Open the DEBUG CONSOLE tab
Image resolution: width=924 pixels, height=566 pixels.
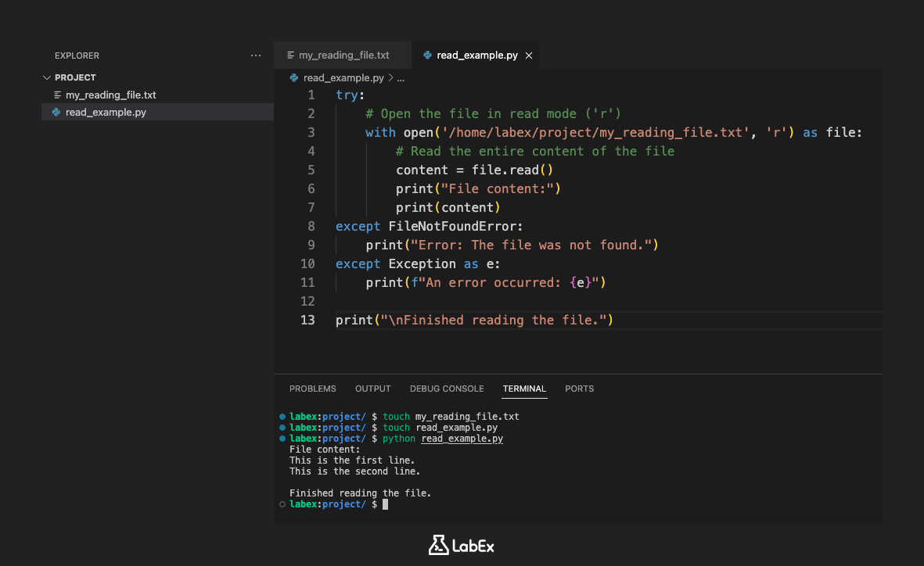pos(447,389)
